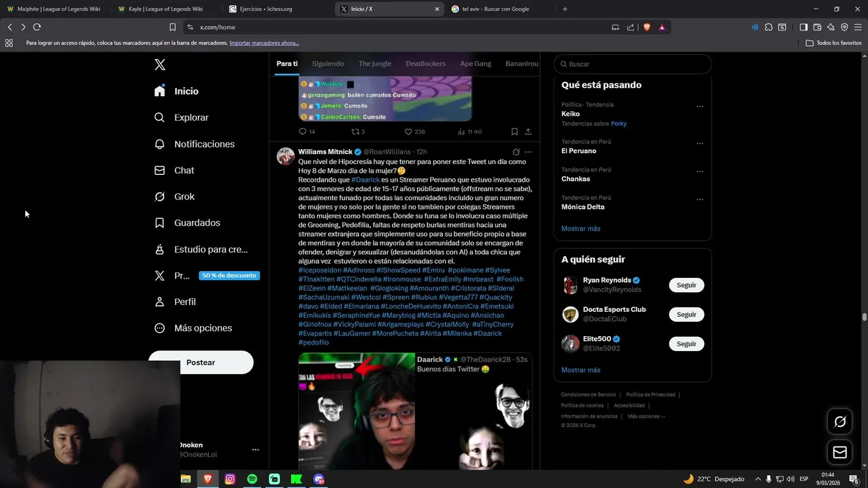The image size is (868, 488).
Task: Expand Más opciones in sidebar
Action: (193, 328)
